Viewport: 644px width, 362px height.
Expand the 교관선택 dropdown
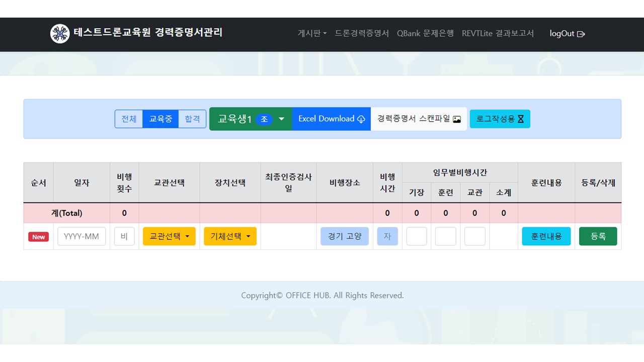pyautogui.click(x=169, y=236)
